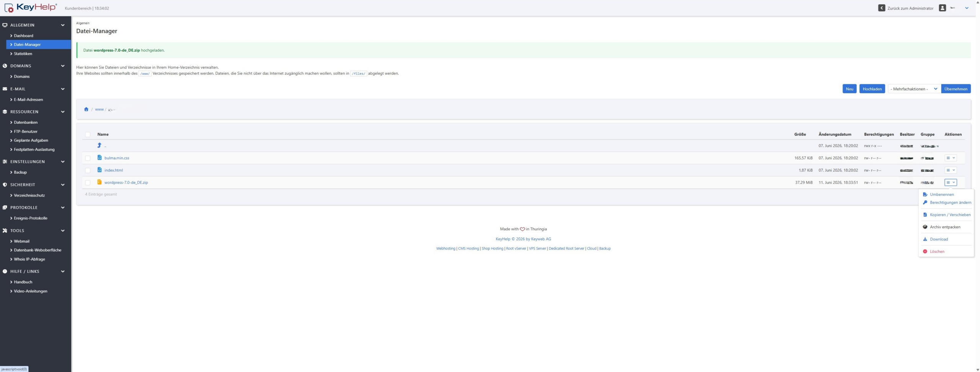
Task: Click Zurück zum Administrator link
Action: tap(910, 8)
